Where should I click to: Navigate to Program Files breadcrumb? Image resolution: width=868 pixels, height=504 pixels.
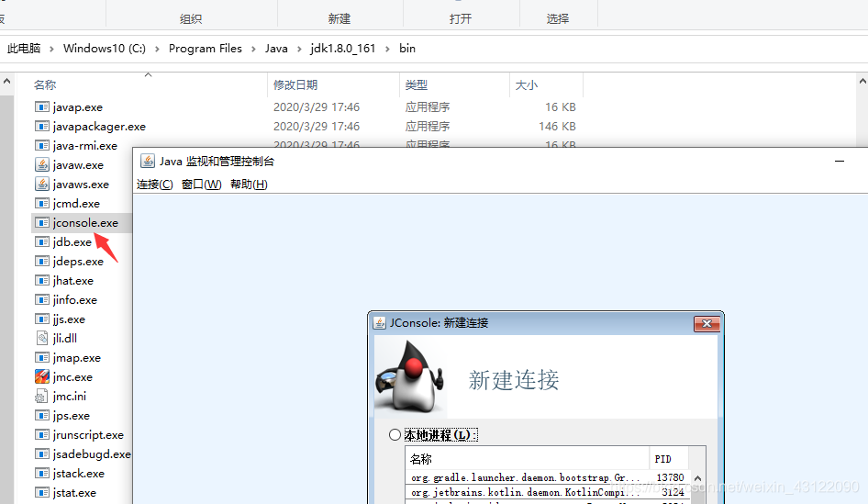[x=206, y=49]
